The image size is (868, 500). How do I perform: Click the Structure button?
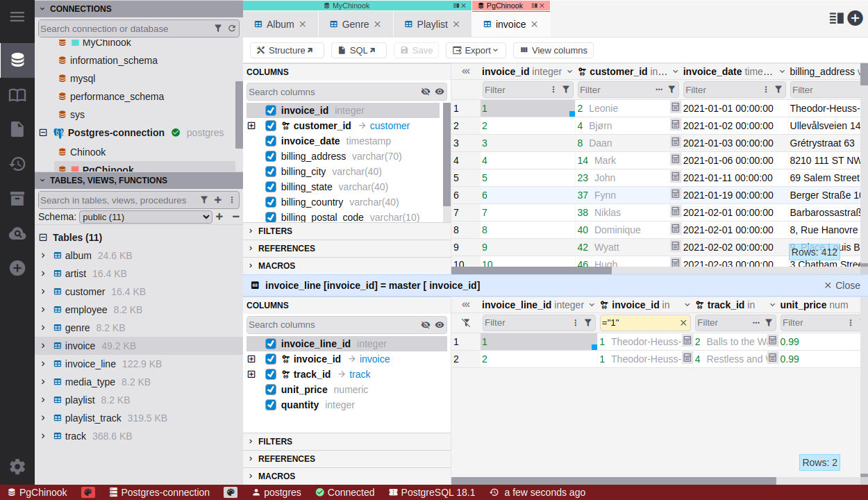286,51
